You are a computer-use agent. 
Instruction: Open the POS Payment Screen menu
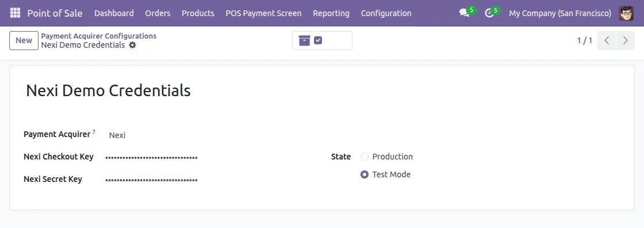coord(264,13)
